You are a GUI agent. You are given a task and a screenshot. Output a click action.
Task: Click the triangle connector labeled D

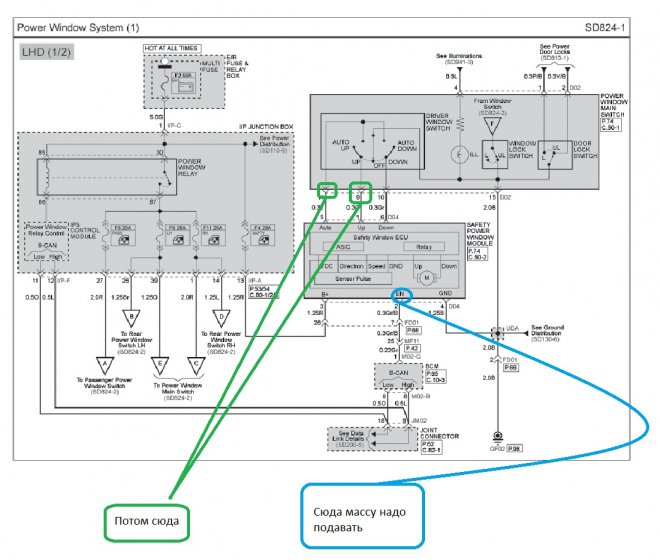click(221, 318)
